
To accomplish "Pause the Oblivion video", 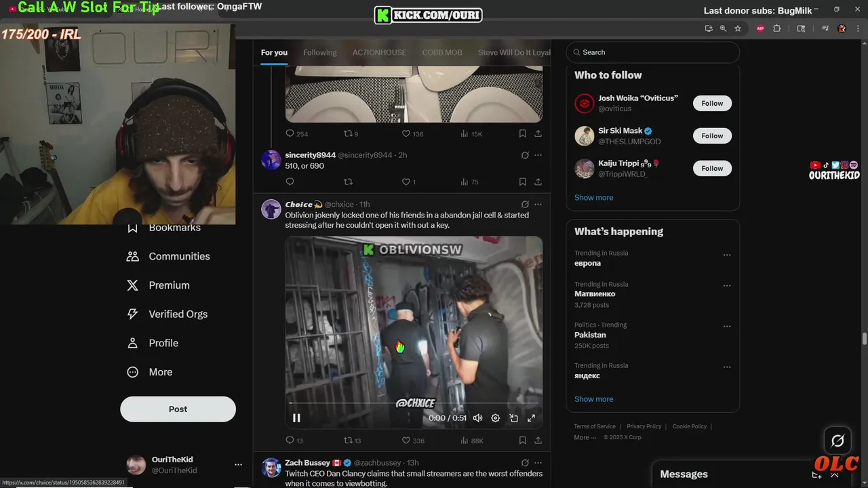I will pos(296,418).
